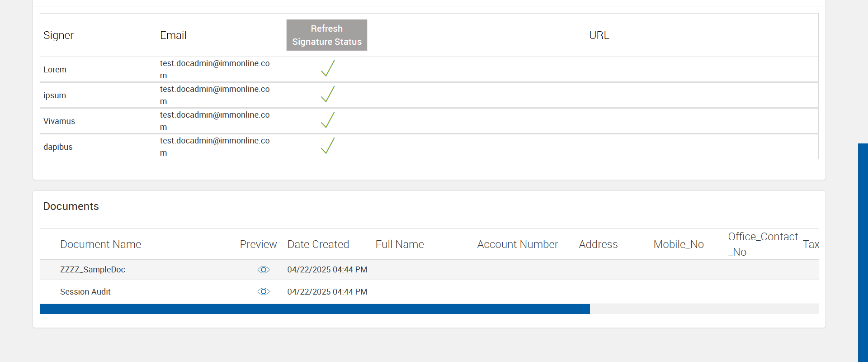Click the Date Created column header
Image resolution: width=868 pixels, height=362 pixels.
coord(318,244)
